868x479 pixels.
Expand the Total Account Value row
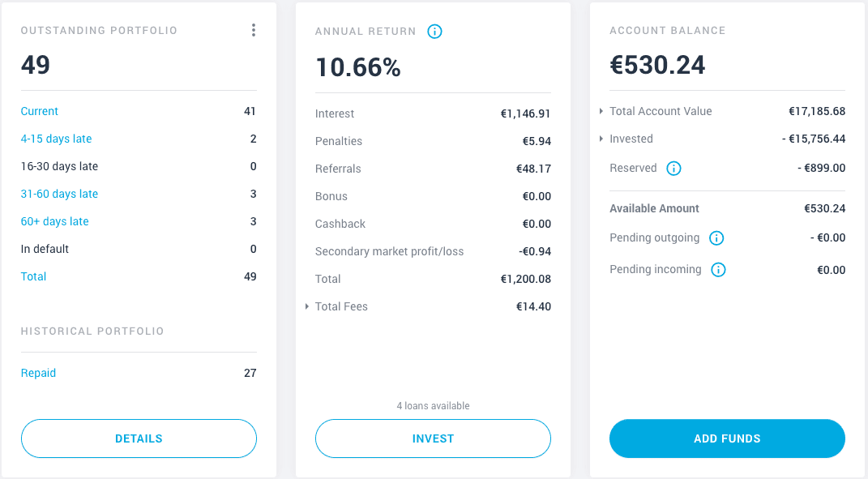(x=601, y=111)
